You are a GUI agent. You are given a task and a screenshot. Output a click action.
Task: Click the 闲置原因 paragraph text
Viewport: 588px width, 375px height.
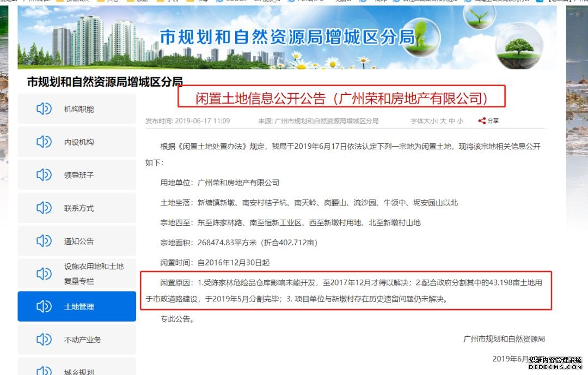[344, 291]
